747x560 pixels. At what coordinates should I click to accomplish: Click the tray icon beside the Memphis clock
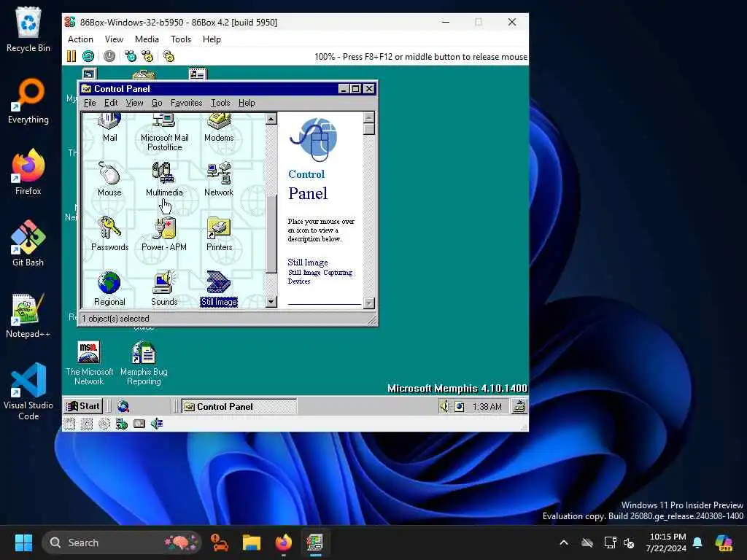[460, 407]
